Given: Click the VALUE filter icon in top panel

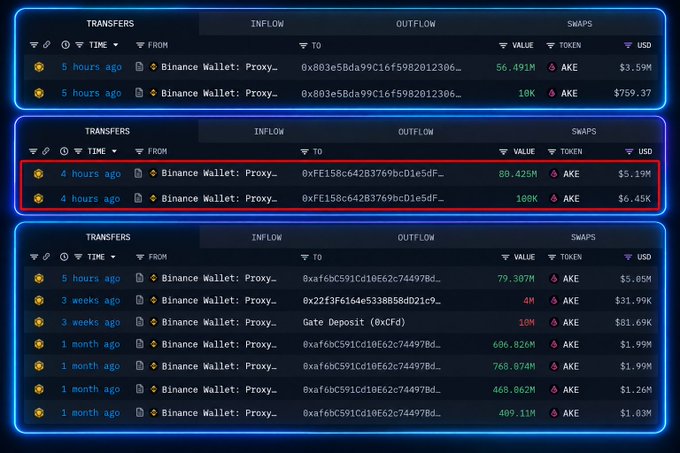Looking at the screenshot, I should click(503, 46).
